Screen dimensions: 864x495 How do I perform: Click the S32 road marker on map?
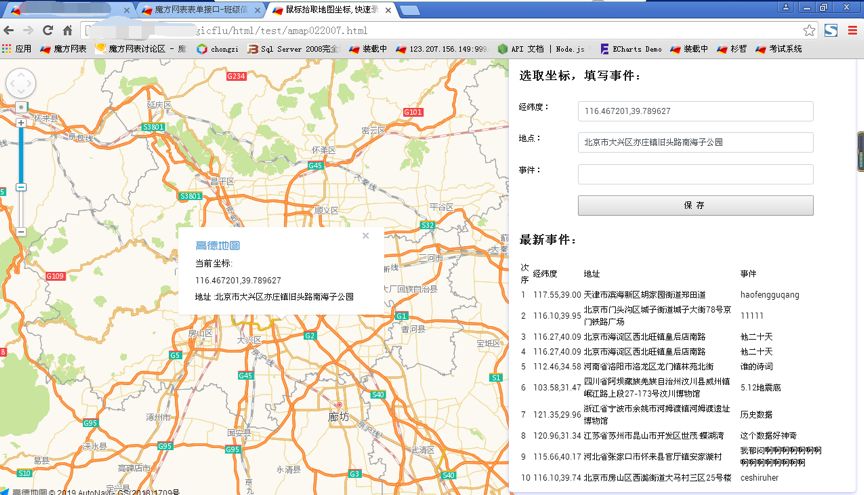click(427, 225)
